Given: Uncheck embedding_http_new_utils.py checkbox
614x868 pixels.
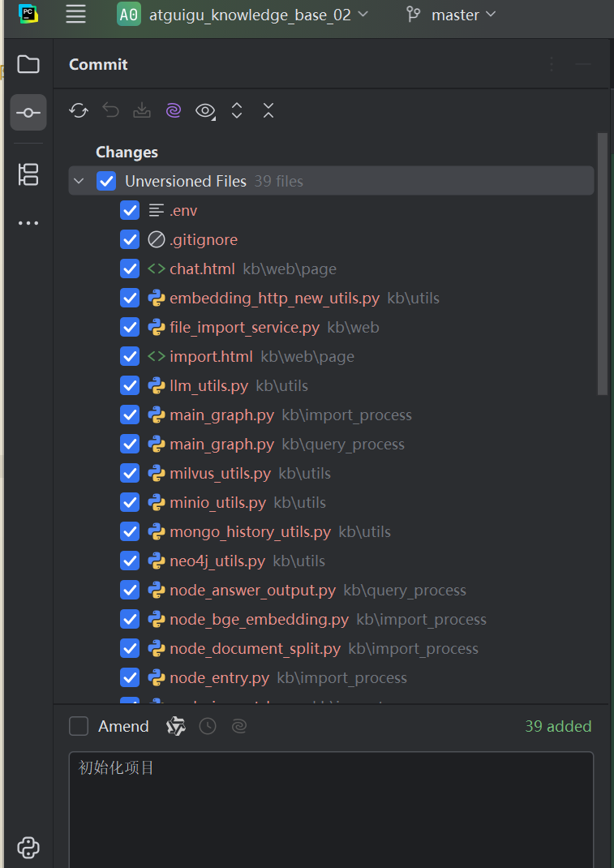Looking at the screenshot, I should 130,299.
